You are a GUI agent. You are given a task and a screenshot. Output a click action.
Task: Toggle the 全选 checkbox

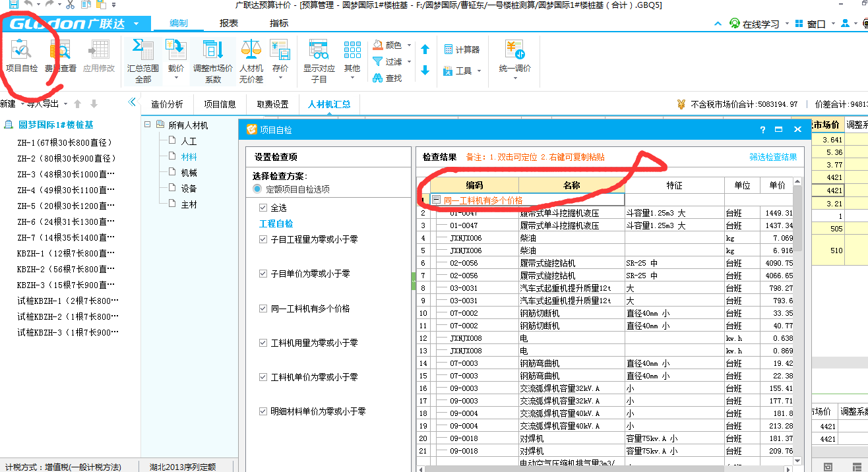pos(264,208)
